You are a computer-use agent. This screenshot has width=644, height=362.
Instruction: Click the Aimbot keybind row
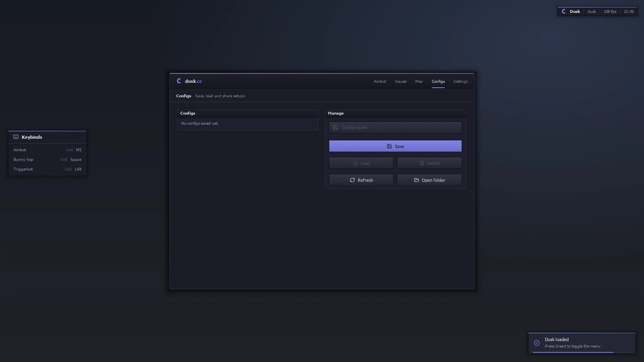[47, 150]
